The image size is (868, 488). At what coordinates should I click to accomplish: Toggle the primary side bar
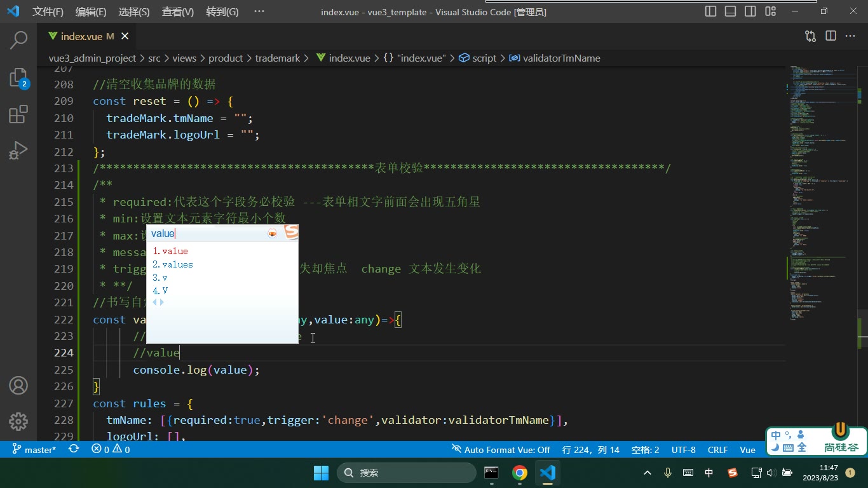(711, 11)
